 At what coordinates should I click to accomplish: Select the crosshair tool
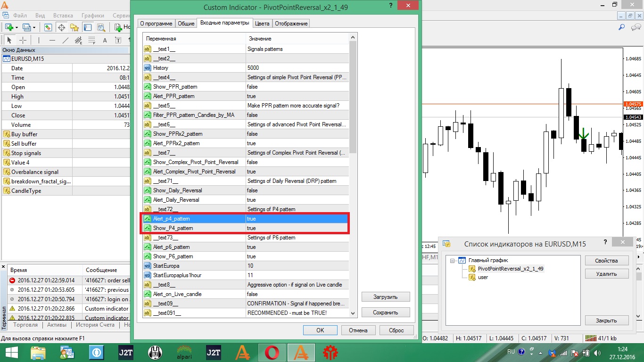coord(23,40)
